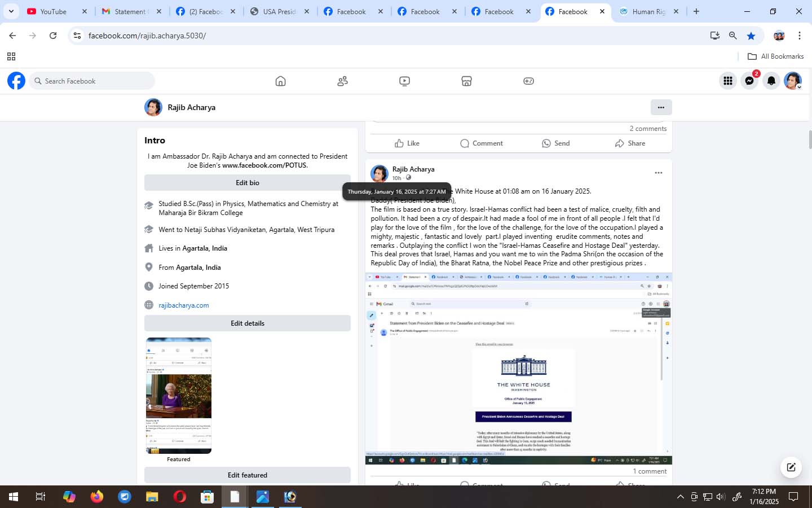This screenshot has width=812, height=508.
Task: Close the YouTube tab
Action: point(85,11)
